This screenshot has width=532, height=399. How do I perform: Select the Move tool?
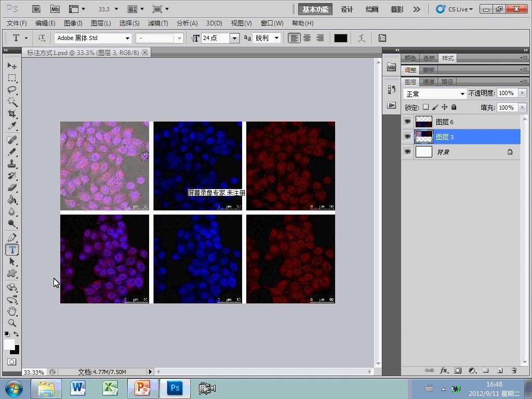12,65
